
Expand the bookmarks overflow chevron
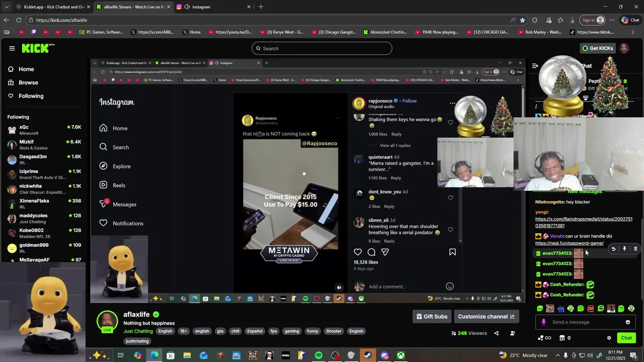coord(633,32)
